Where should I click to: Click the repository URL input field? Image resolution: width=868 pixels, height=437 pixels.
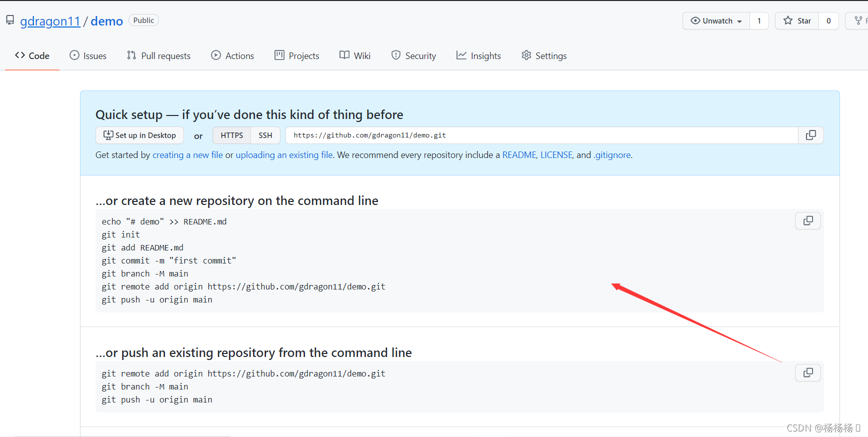tap(542, 135)
